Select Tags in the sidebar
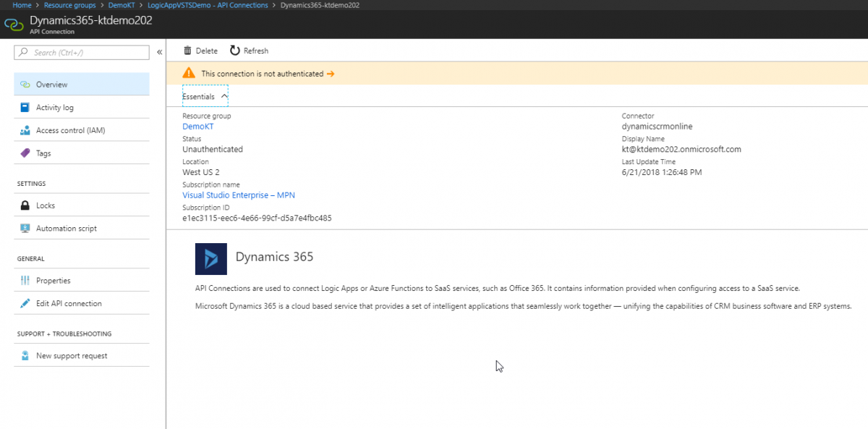Image resolution: width=868 pixels, height=429 pixels. (82, 153)
